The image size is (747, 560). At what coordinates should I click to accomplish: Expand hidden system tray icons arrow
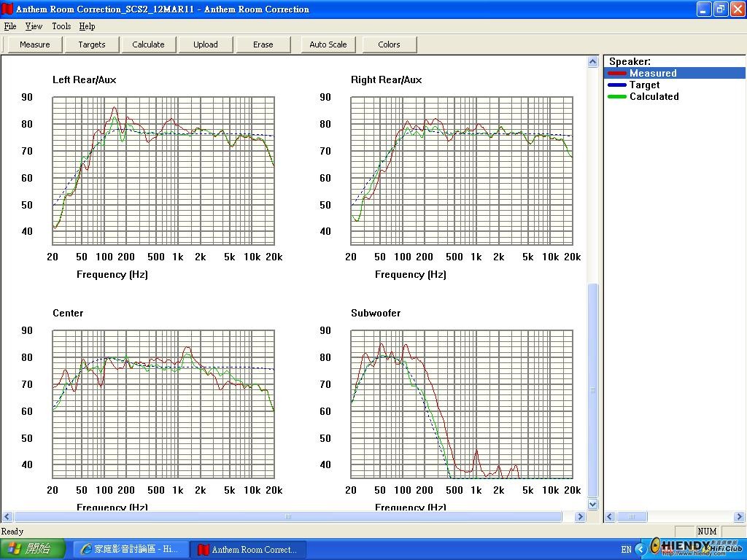click(640, 550)
